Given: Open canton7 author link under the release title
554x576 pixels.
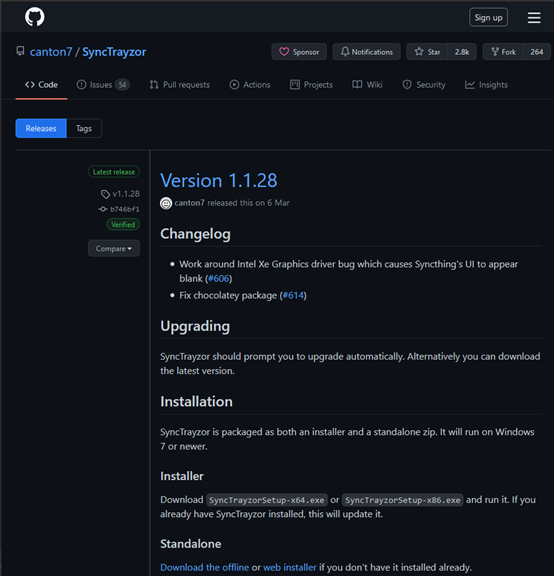Looking at the screenshot, I should click(x=189, y=203).
